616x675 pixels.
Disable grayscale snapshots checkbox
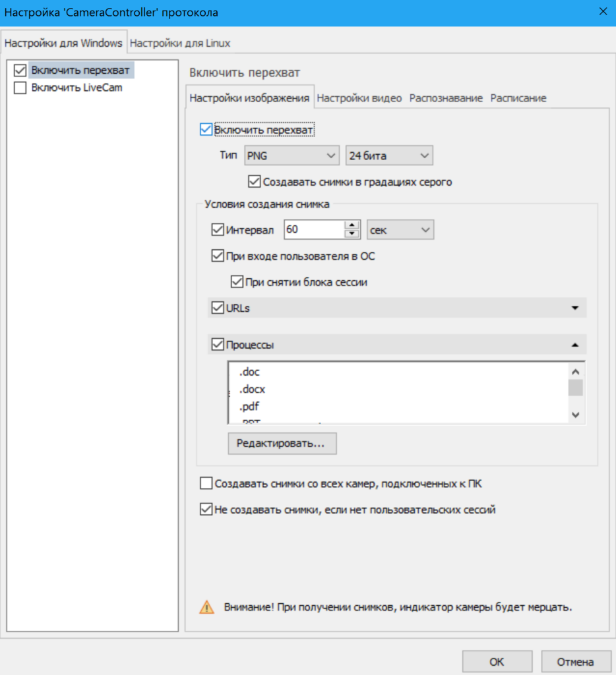pyautogui.click(x=254, y=181)
